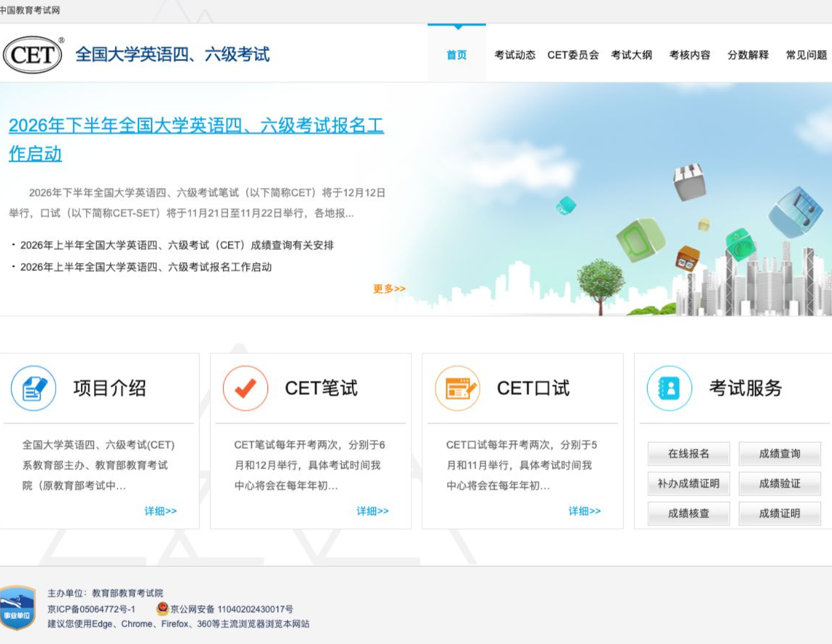
Task: Click the 考试服务 address book icon
Action: click(x=670, y=388)
